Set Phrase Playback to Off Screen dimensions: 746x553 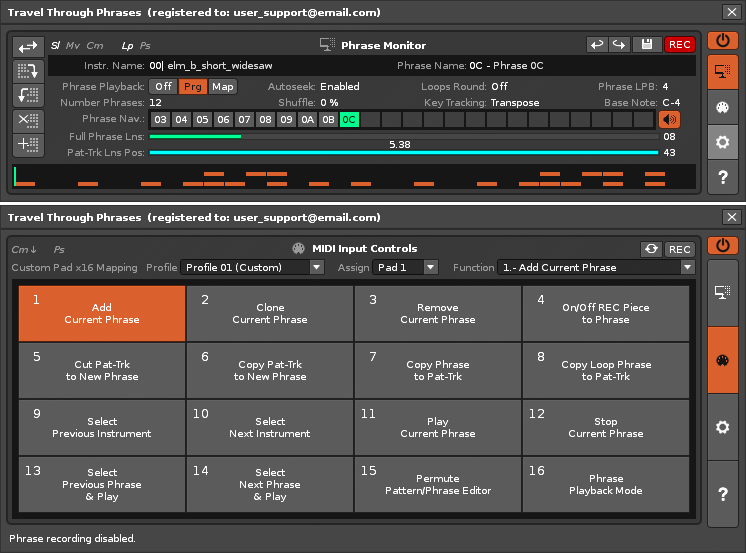(163, 87)
